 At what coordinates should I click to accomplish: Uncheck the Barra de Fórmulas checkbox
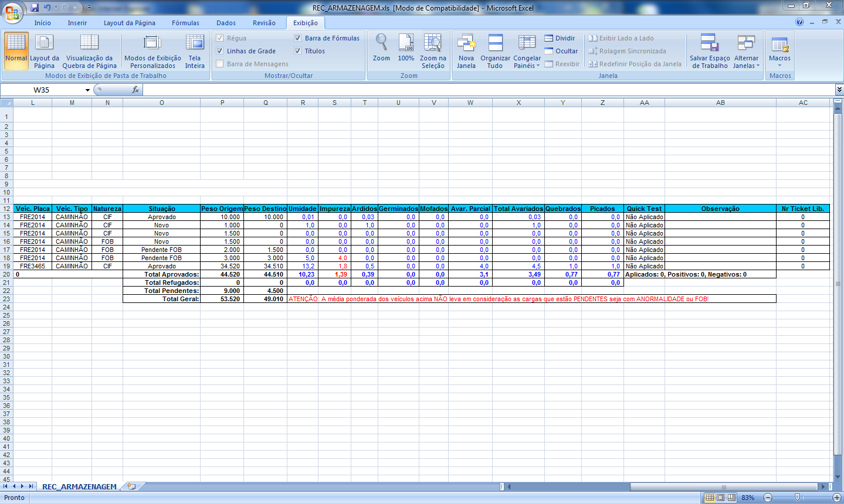point(297,38)
